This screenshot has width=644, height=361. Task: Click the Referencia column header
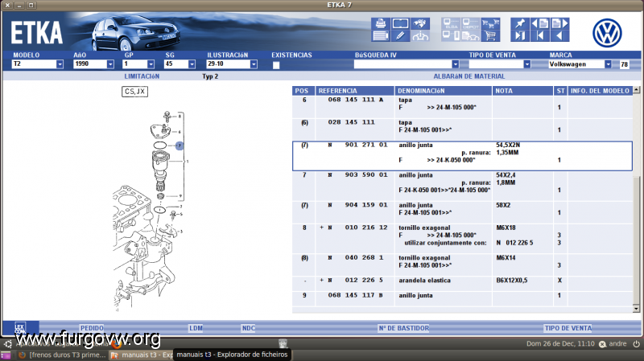pos(354,91)
